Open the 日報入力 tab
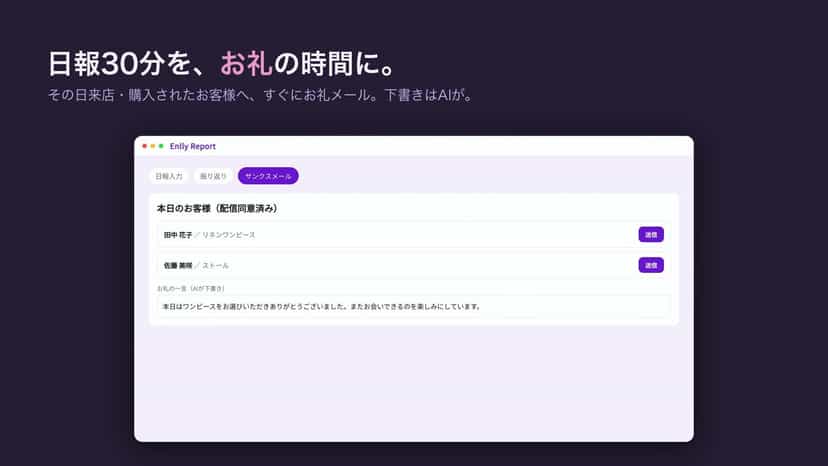Image resolution: width=828 pixels, height=466 pixels. [168, 176]
